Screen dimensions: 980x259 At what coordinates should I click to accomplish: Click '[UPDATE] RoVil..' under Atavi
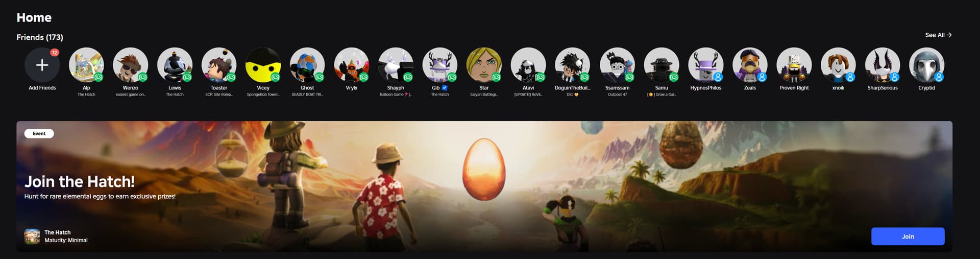(528, 95)
